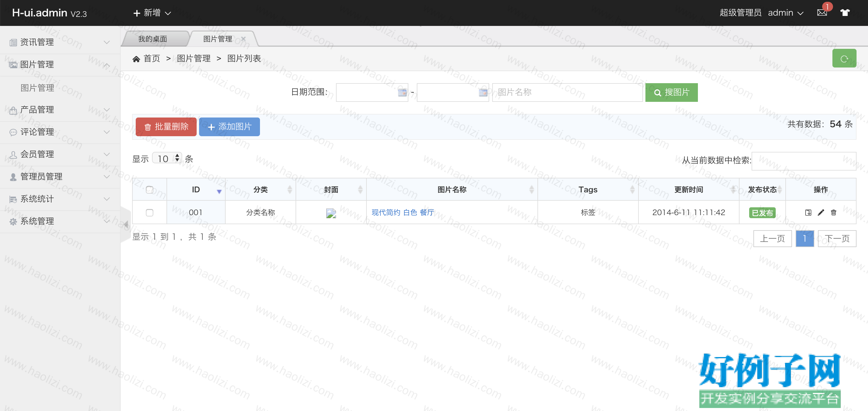
Task: Click the home icon in breadcrumb
Action: pos(136,59)
